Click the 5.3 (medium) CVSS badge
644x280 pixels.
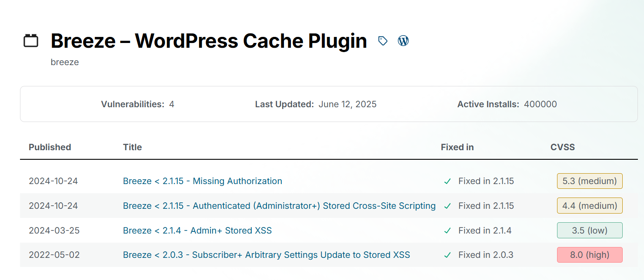(x=590, y=181)
